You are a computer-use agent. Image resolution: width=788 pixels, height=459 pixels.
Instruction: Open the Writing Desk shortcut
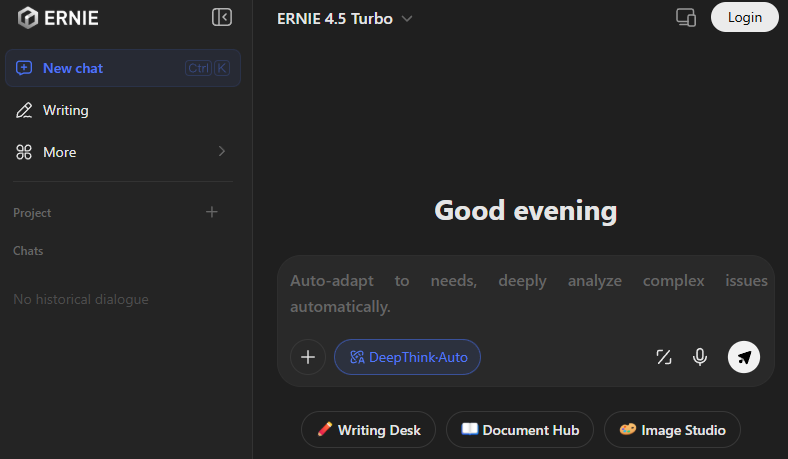point(368,430)
